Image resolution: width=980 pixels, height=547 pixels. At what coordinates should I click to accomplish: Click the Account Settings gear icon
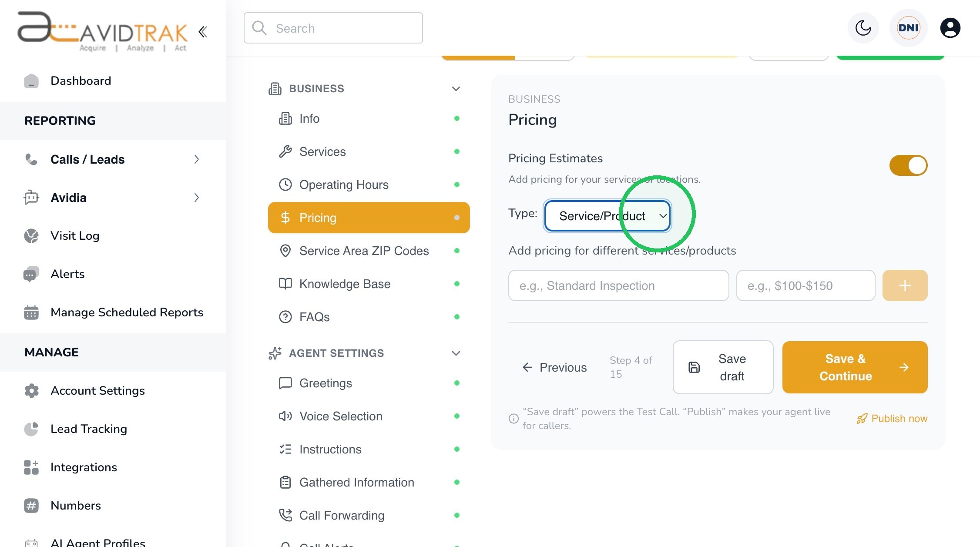coord(31,390)
